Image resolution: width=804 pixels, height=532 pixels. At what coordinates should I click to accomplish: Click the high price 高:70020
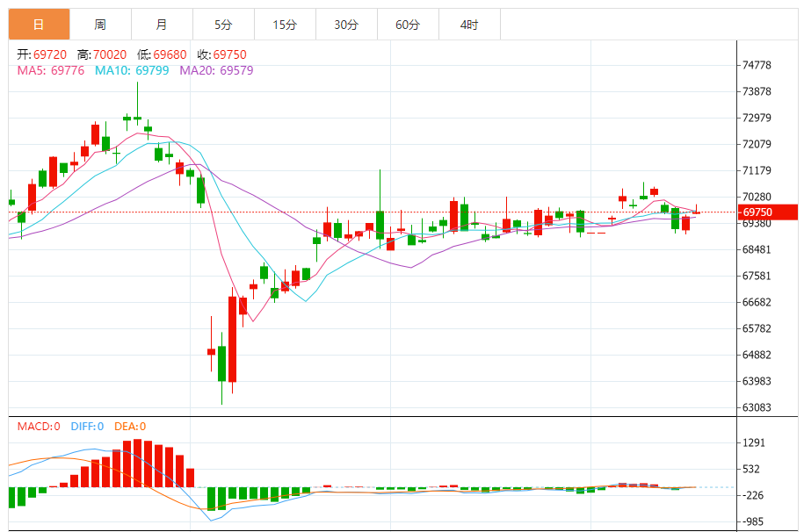(102, 54)
